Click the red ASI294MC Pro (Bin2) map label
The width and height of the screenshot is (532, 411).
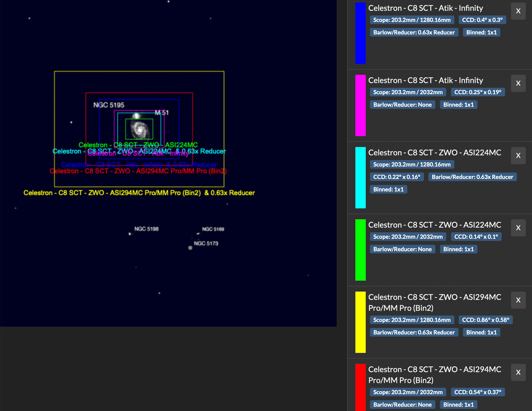point(138,171)
